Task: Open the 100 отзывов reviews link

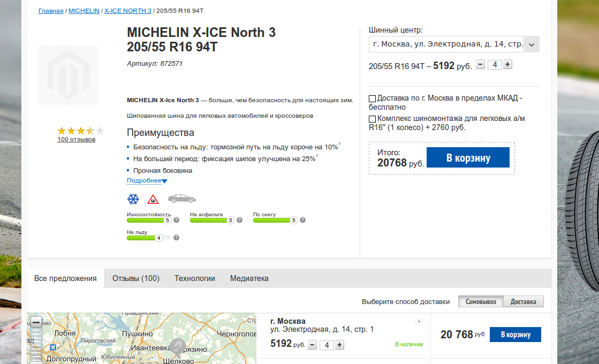Action: (77, 139)
